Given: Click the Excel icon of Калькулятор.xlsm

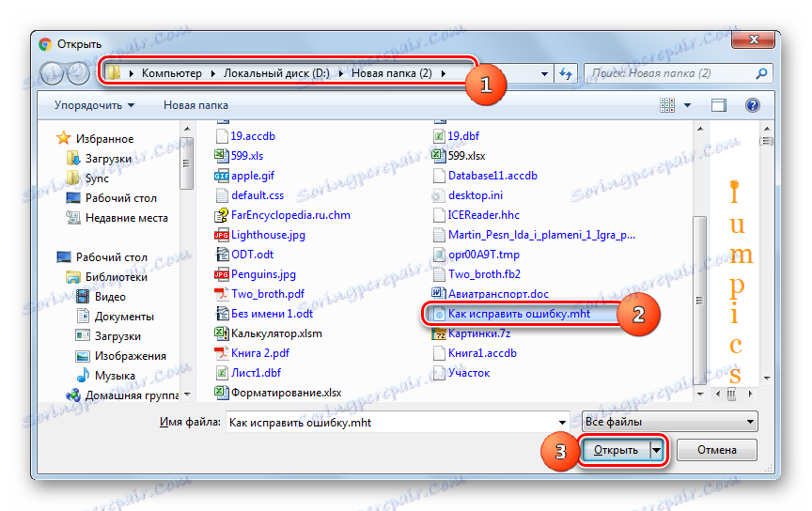Looking at the screenshot, I should (222, 333).
